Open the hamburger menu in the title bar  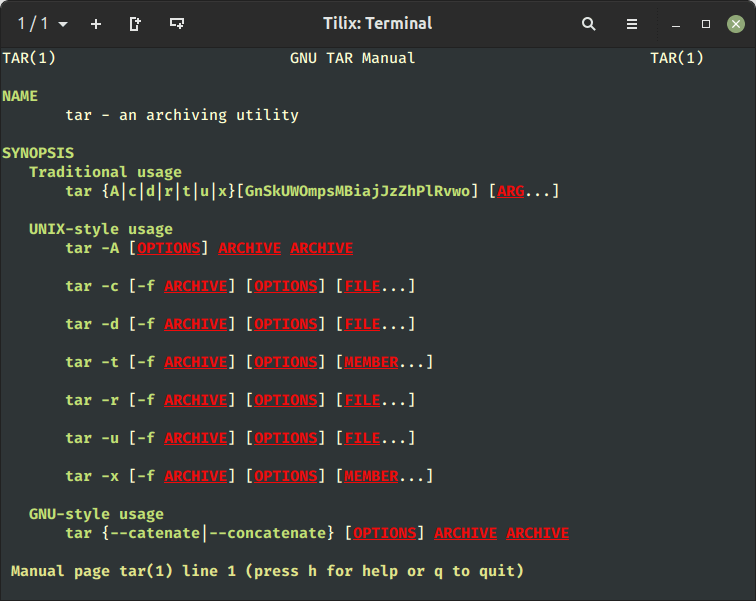[632, 23]
